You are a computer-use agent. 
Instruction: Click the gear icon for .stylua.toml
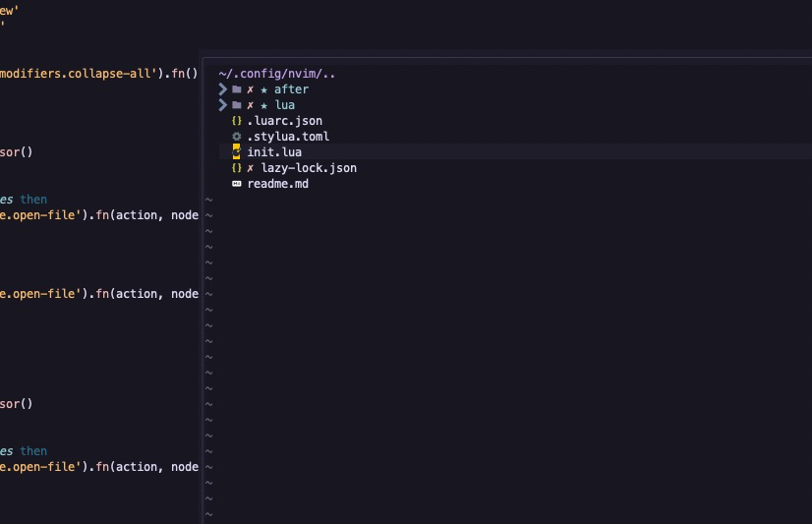click(x=237, y=137)
